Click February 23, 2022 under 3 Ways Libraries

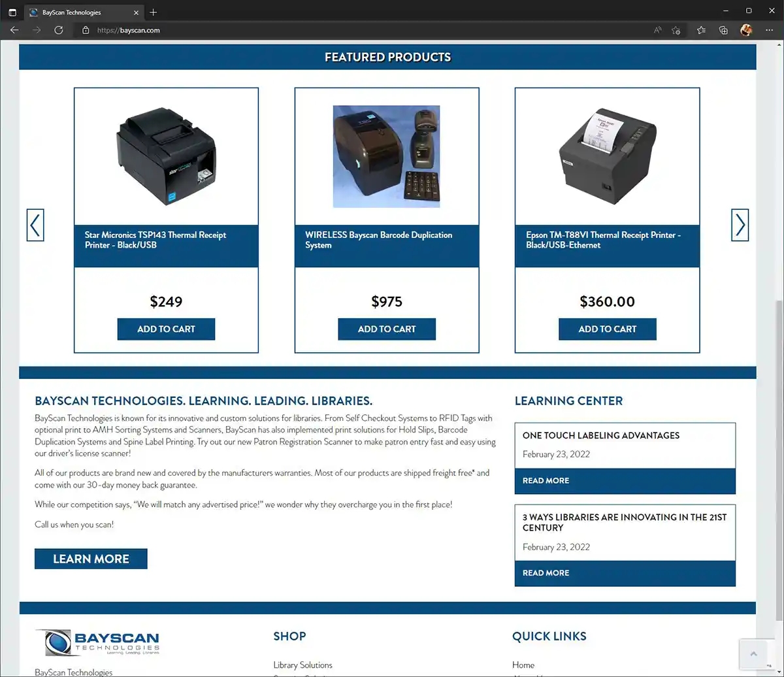coord(556,547)
